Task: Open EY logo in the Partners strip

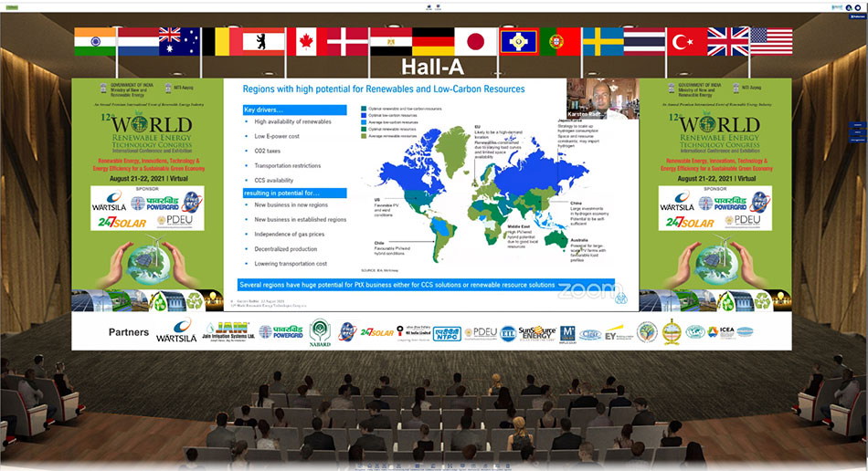Action: [x=619, y=333]
